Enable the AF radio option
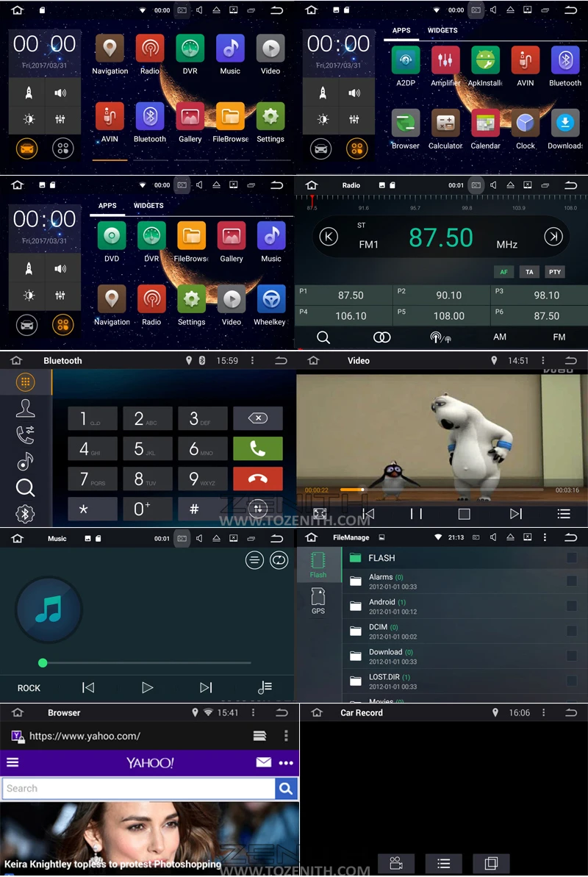This screenshot has width=588, height=877. click(503, 272)
